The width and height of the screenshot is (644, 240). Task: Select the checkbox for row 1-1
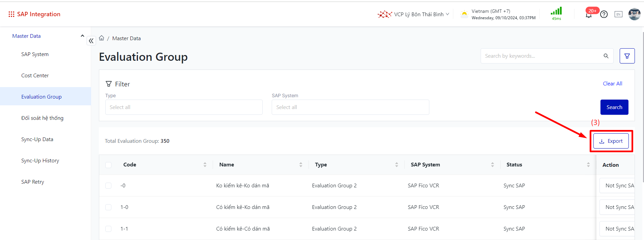pyautogui.click(x=108, y=229)
